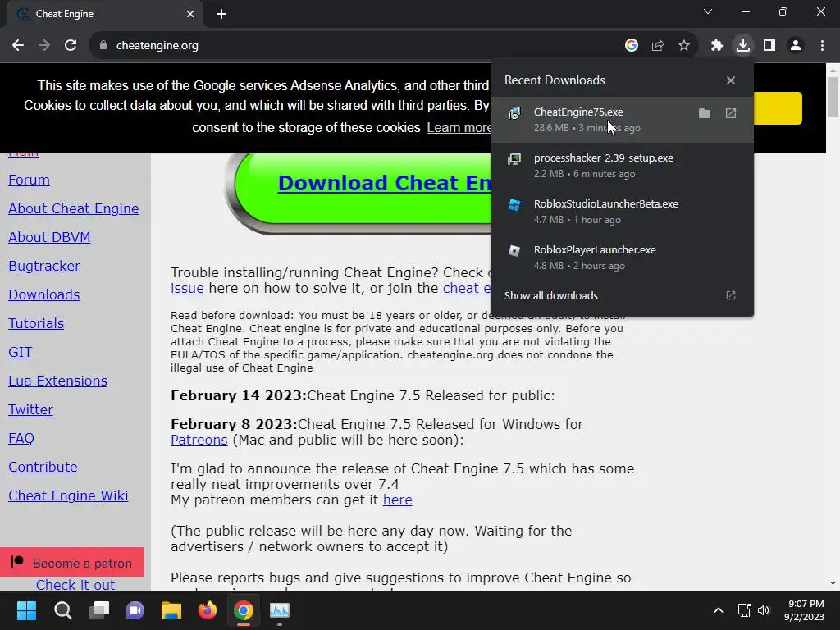Image resolution: width=840 pixels, height=630 pixels.
Task: Open a new browser tab
Action: (221, 14)
